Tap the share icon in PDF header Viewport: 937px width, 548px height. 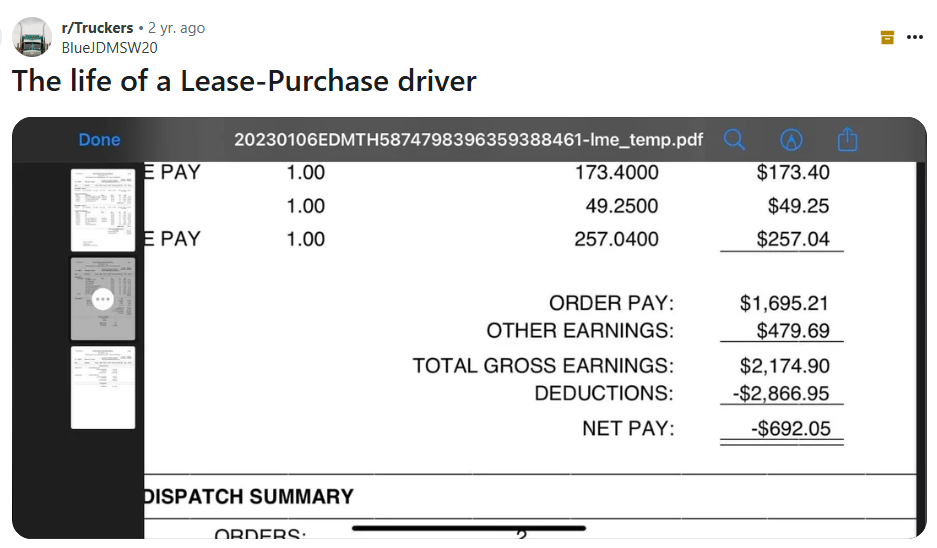pos(847,139)
